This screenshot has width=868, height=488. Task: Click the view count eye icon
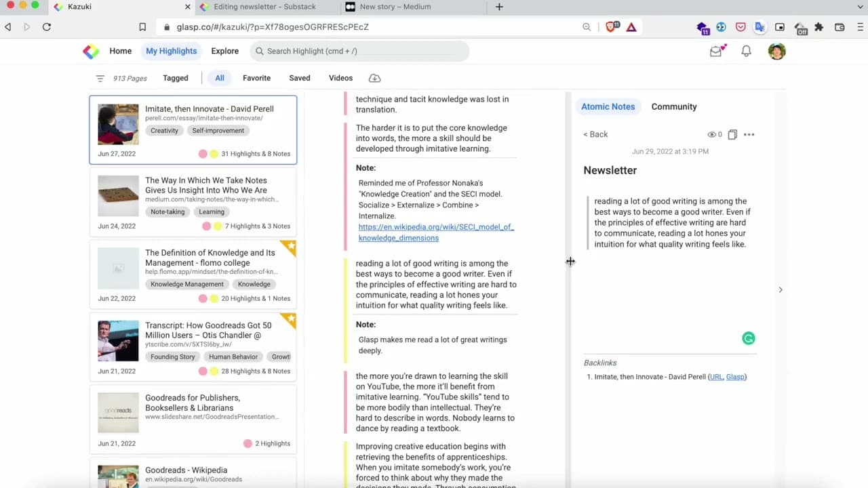click(x=712, y=134)
